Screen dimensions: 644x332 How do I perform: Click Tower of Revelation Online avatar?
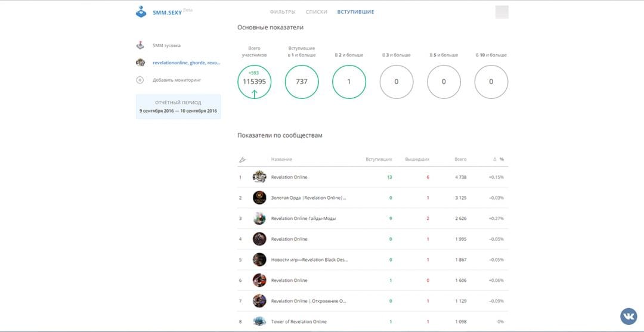coord(259,321)
